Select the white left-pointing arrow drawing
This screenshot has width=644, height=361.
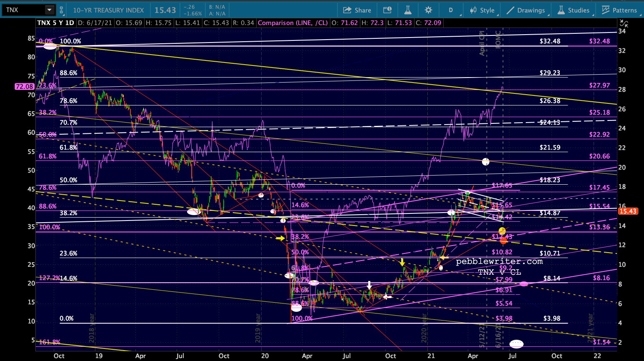(x=387, y=297)
